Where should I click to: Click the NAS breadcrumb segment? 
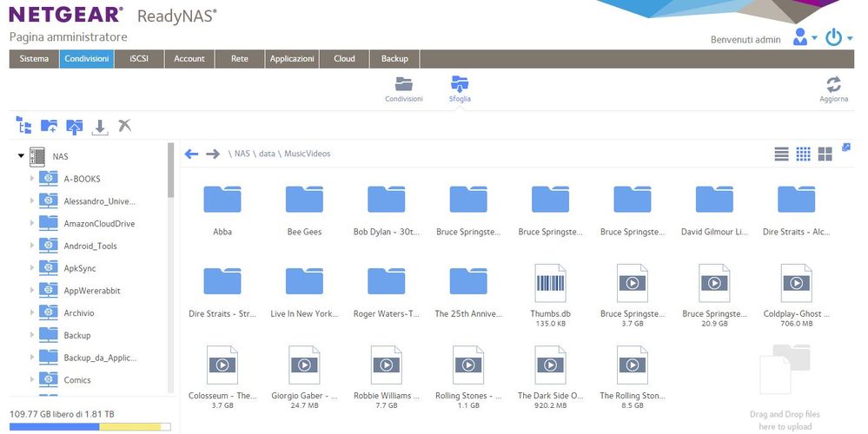point(242,154)
